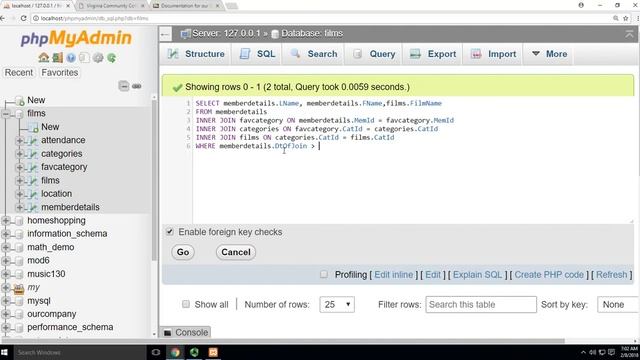
Task: Click Task View on taskbar
Action: (156, 352)
